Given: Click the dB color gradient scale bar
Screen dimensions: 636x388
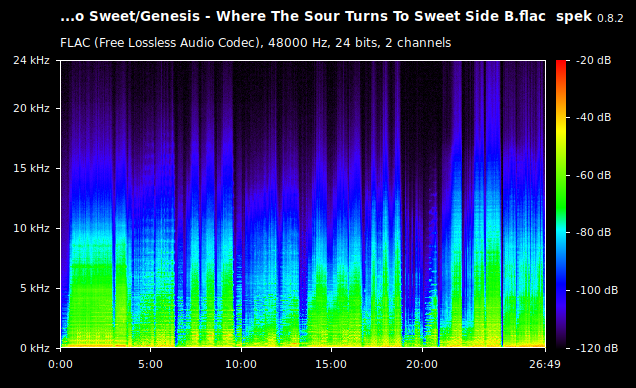Looking at the screenshot, I should pos(561,204).
